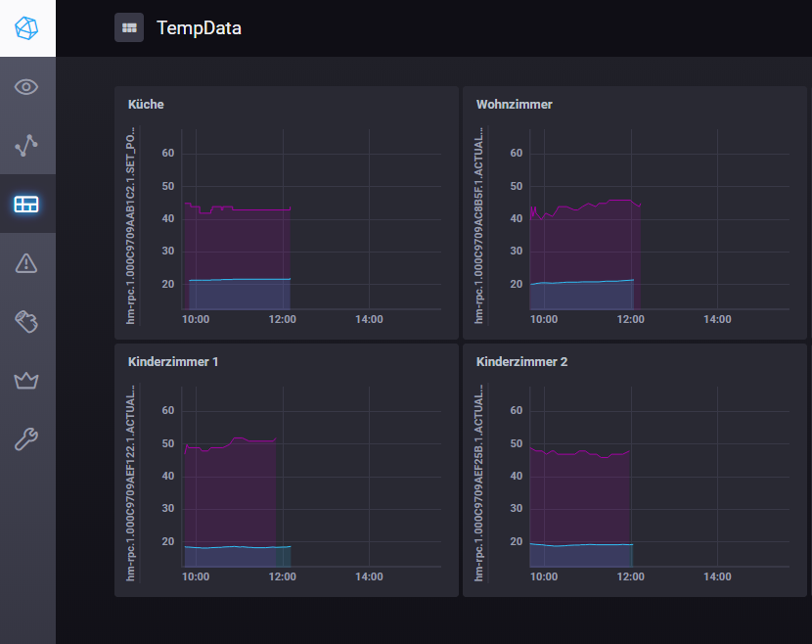Click the dashboard grid icon beside TempData
This screenshot has height=644, width=812.
pos(129,28)
